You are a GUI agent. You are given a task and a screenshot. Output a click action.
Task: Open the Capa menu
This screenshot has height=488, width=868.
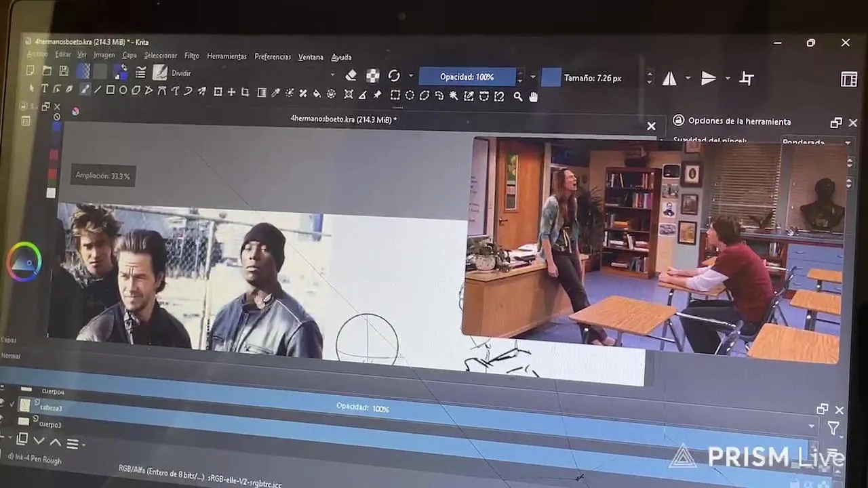tap(130, 56)
